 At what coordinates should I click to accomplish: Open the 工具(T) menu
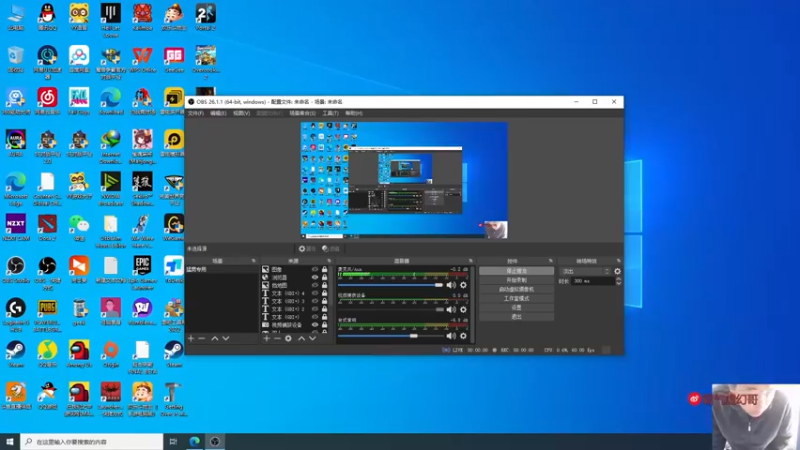click(x=330, y=113)
